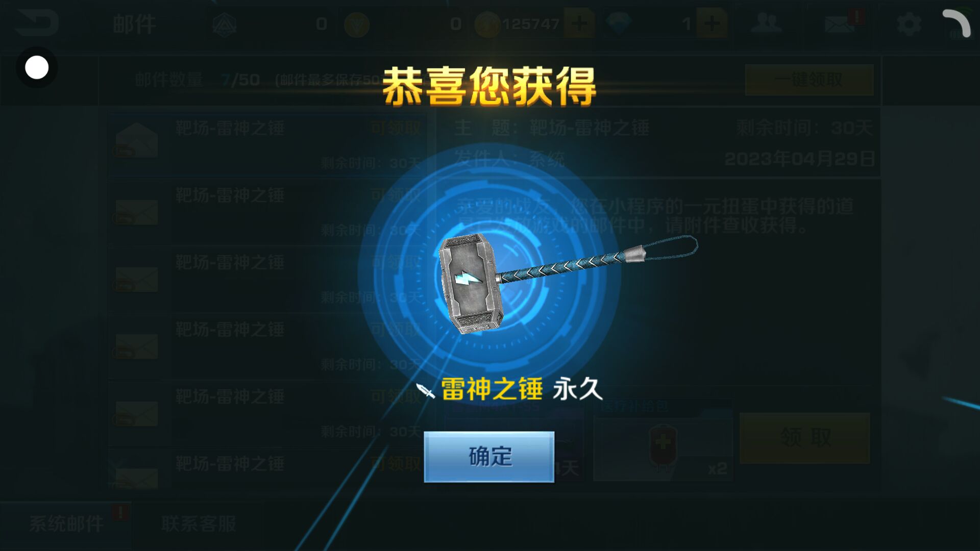980x551 pixels.
Task: Click the gold V coin icon
Action: (x=357, y=24)
